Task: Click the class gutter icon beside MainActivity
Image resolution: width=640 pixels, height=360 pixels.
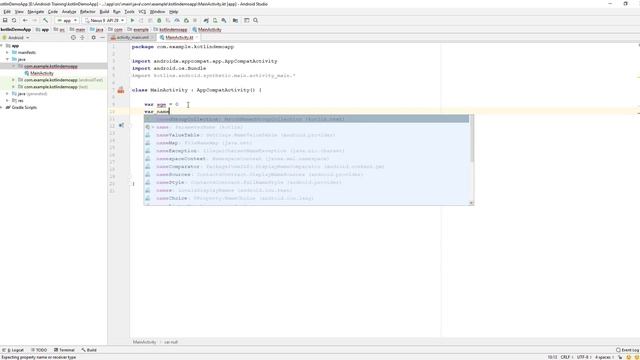Action: tap(121, 90)
